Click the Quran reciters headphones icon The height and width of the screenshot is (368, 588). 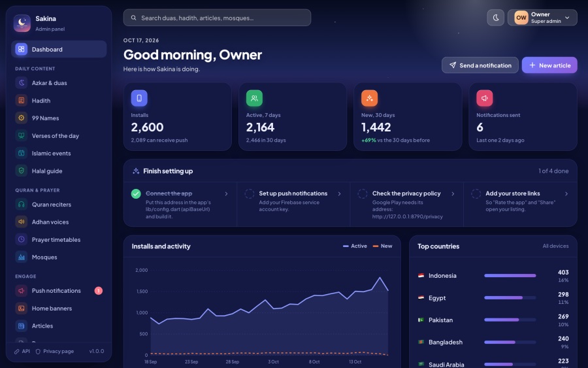pyautogui.click(x=22, y=204)
